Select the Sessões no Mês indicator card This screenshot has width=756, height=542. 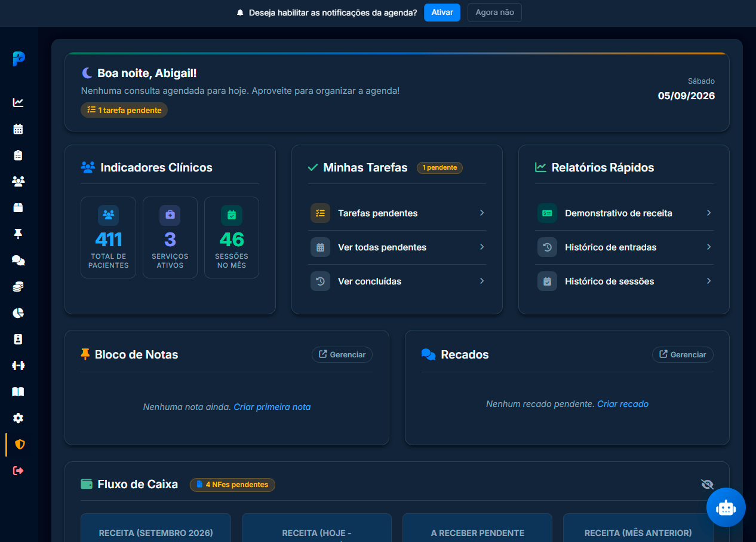[x=232, y=238]
